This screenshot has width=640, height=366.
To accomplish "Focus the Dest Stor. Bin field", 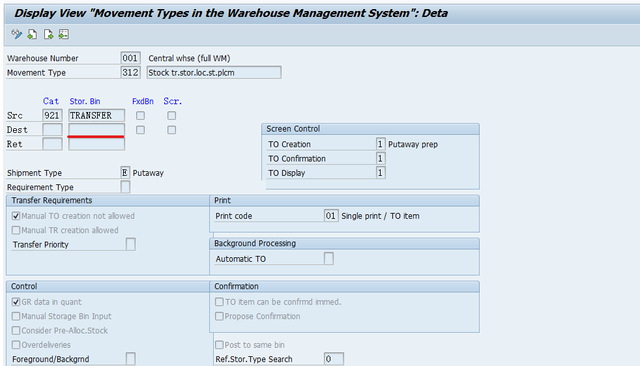I will [x=96, y=130].
